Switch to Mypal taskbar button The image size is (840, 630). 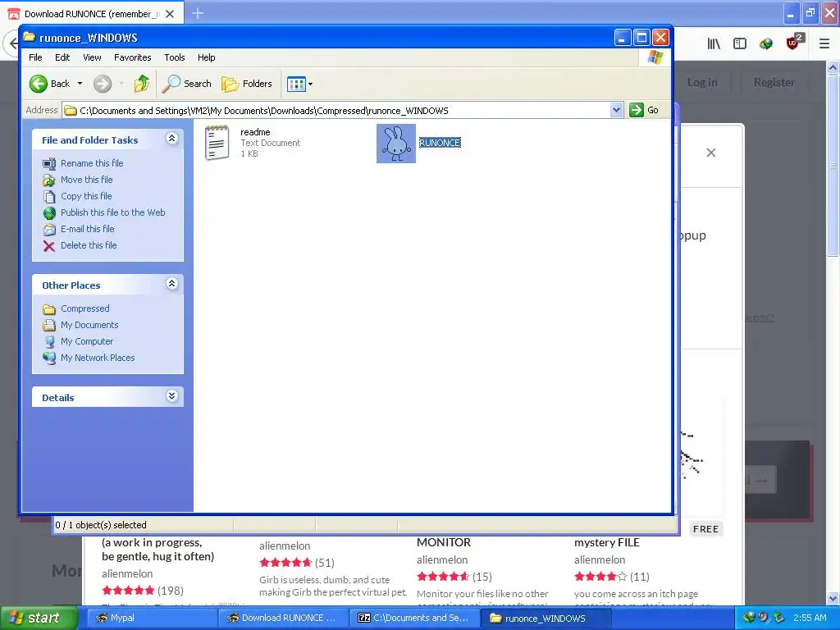150,618
